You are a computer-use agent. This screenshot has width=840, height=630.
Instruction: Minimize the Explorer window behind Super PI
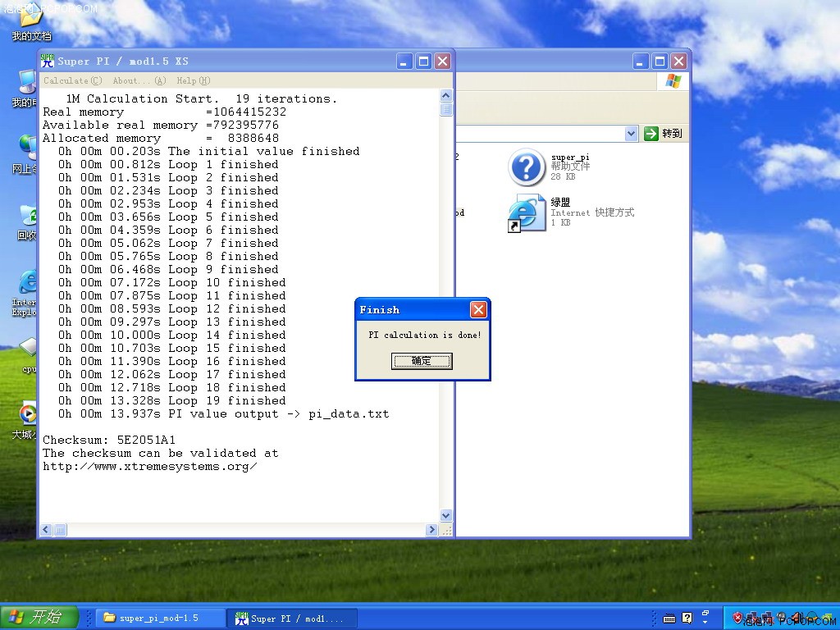tap(641, 62)
